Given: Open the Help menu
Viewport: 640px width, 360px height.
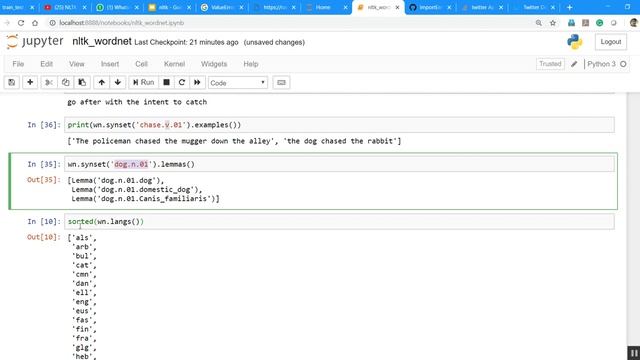Looking at the screenshot, I should 251,64.
